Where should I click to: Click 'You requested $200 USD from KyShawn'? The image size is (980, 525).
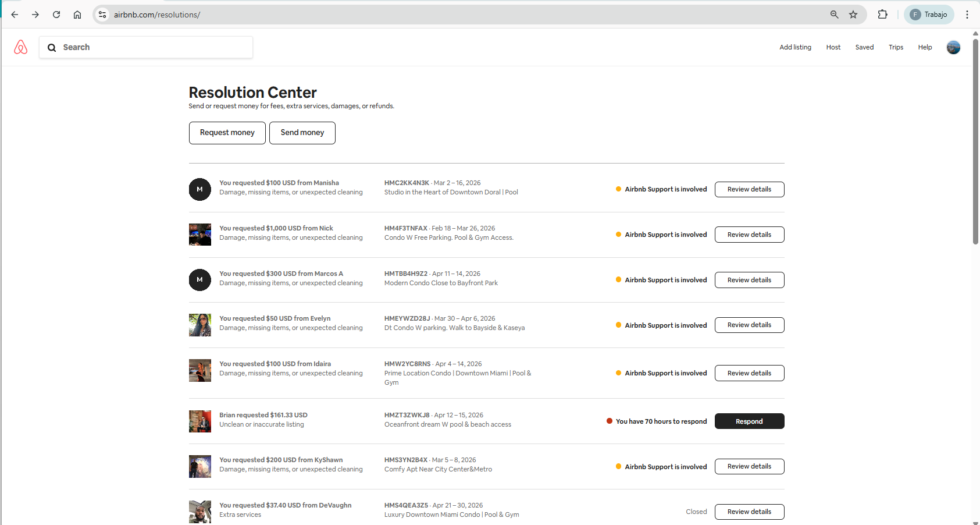click(281, 460)
